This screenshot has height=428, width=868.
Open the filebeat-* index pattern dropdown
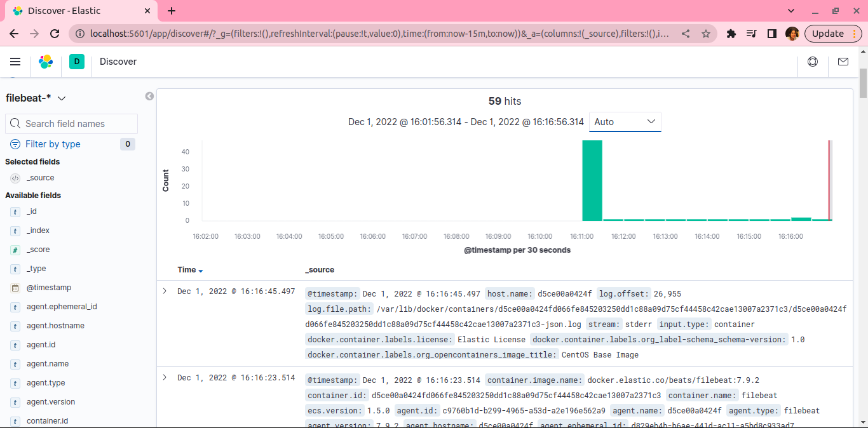36,98
